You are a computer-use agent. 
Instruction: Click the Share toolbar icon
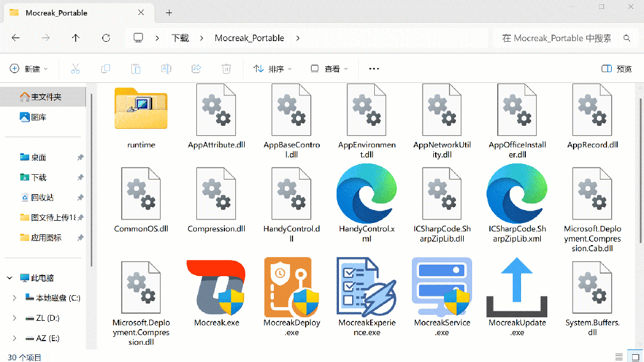(x=196, y=69)
